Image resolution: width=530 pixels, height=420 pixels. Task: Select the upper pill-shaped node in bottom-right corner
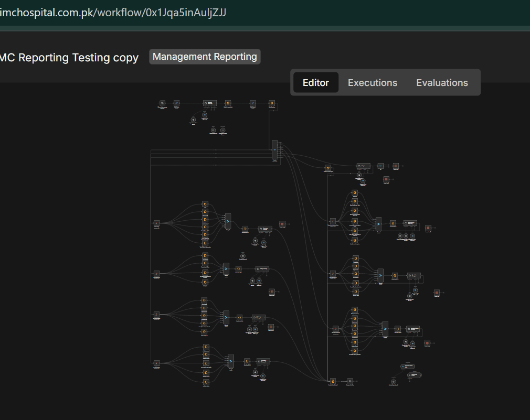click(408, 367)
